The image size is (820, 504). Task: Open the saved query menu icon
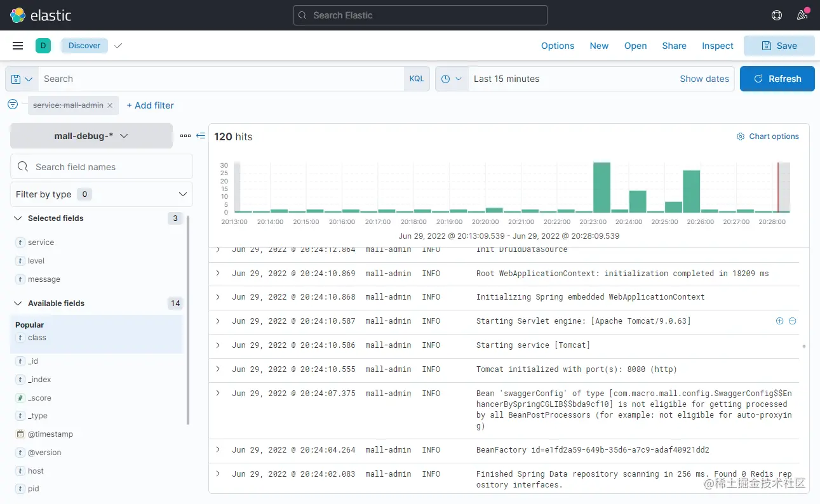click(22, 79)
